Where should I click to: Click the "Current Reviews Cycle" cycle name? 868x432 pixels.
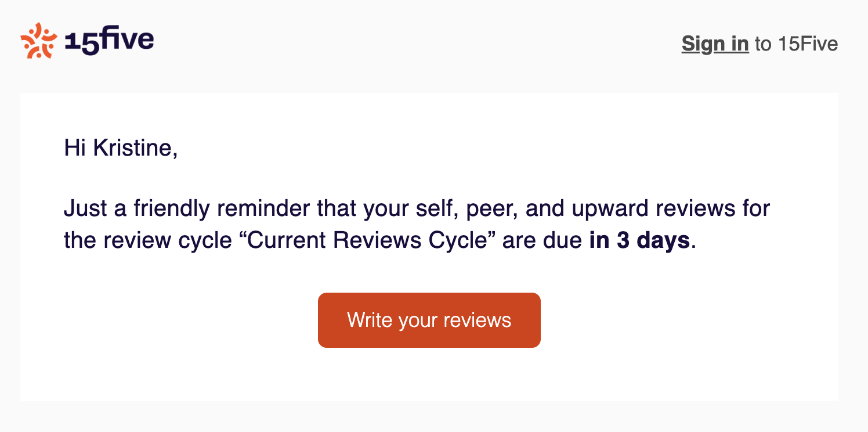tap(366, 240)
